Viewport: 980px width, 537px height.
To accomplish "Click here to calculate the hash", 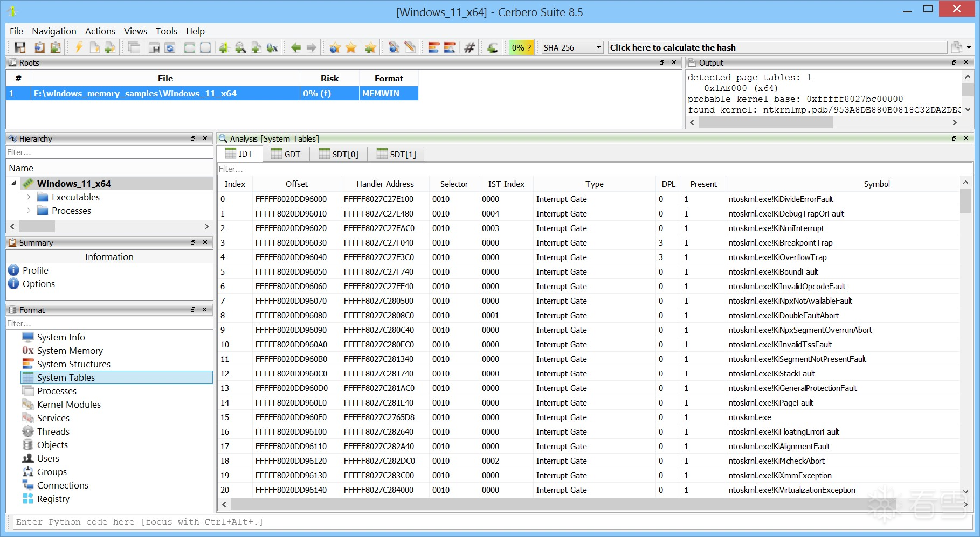I will [x=777, y=47].
